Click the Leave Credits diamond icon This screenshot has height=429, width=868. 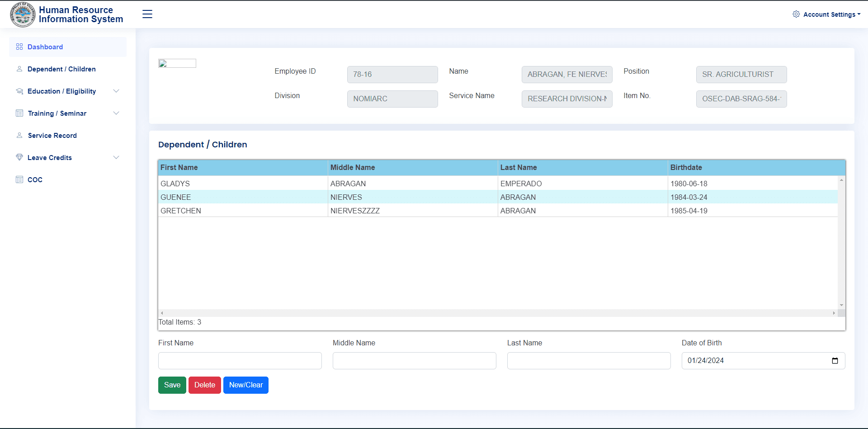(19, 157)
